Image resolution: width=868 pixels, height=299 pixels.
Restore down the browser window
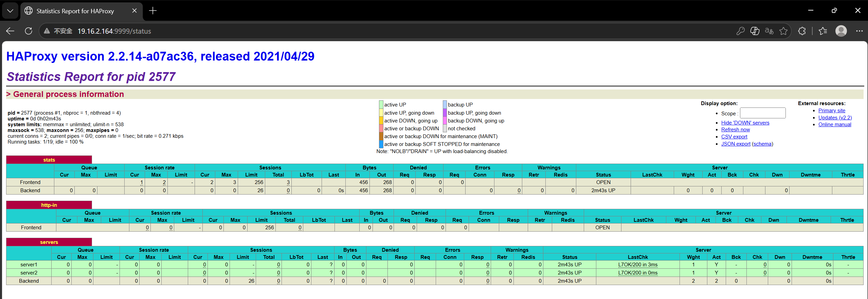coord(834,11)
